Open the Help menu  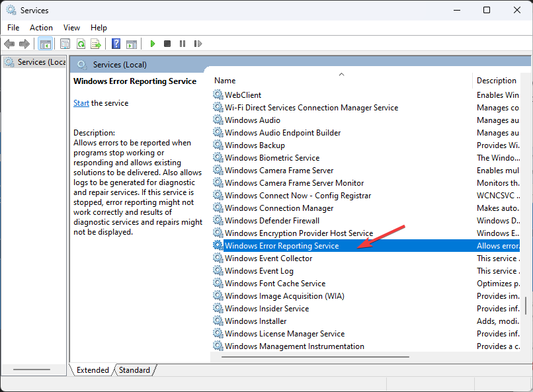point(99,28)
